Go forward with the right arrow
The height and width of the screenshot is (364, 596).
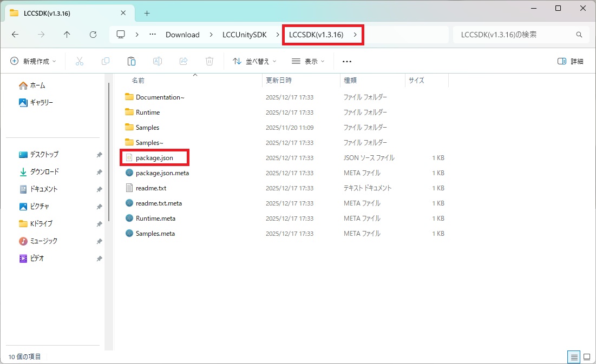pyautogui.click(x=41, y=35)
